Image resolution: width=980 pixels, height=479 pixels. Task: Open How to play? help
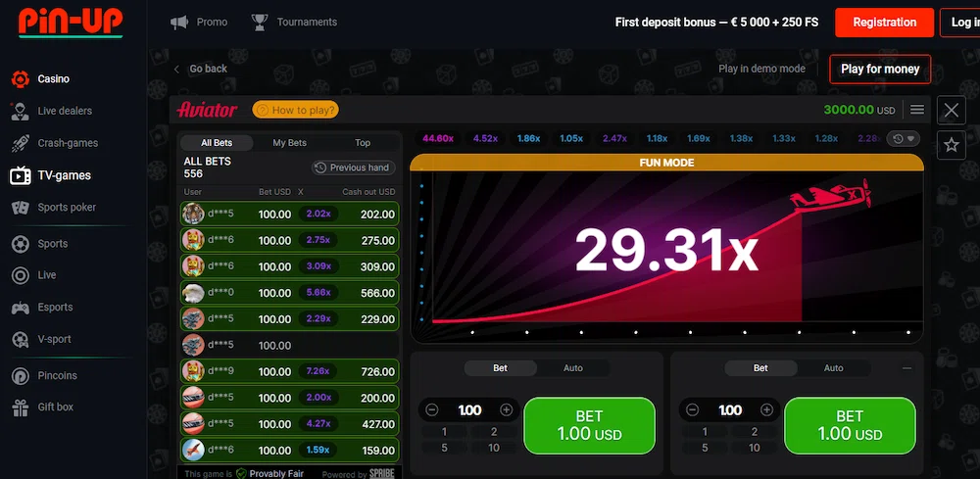pyautogui.click(x=296, y=111)
